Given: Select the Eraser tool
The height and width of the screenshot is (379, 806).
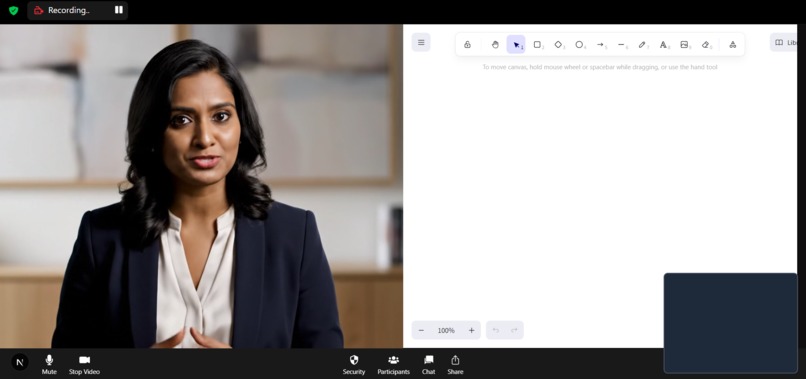Looking at the screenshot, I should [706, 45].
